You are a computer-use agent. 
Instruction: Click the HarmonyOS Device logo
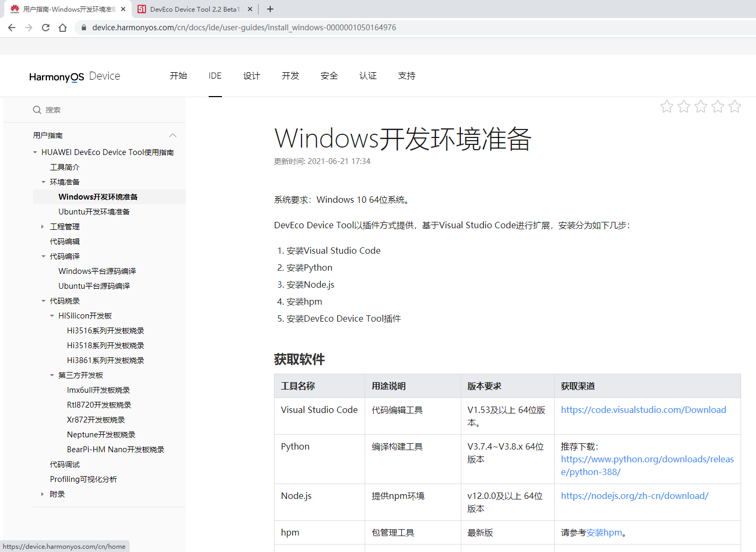[75, 76]
